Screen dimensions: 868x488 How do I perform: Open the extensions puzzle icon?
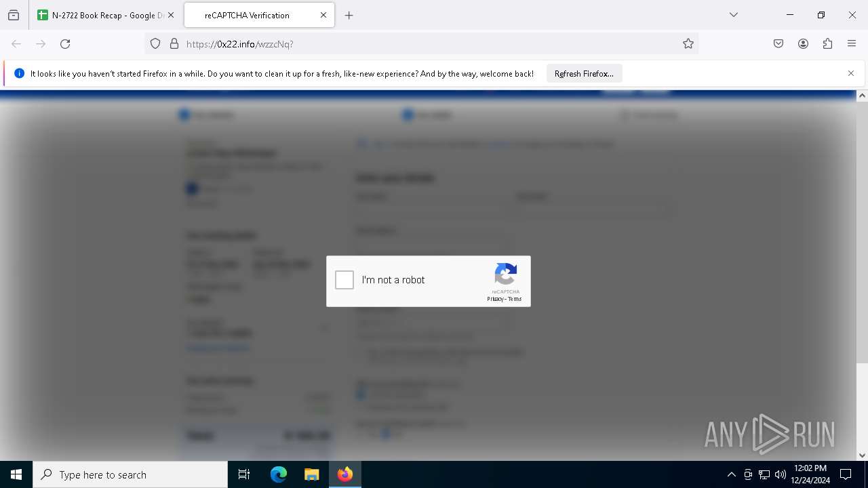click(x=827, y=43)
